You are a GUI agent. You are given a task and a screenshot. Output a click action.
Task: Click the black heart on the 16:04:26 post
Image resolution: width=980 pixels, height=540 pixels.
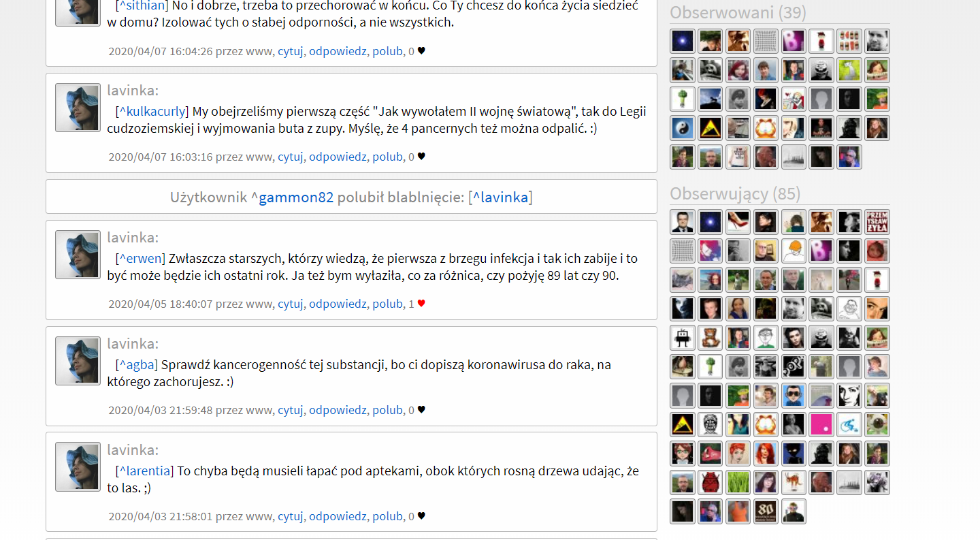click(421, 50)
